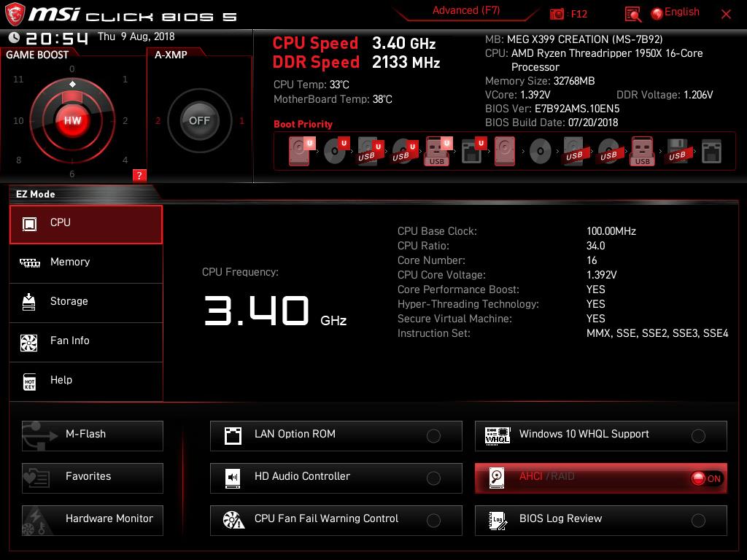Click the HD Audio Controller speaker icon

coord(233,478)
